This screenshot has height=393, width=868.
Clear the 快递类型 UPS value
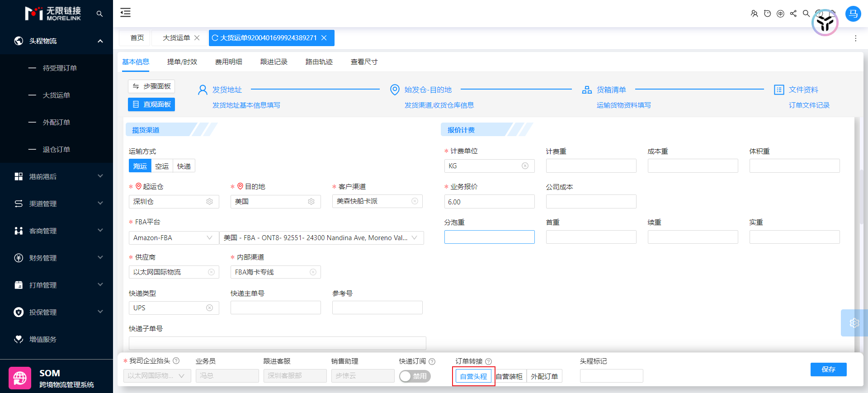click(x=210, y=308)
